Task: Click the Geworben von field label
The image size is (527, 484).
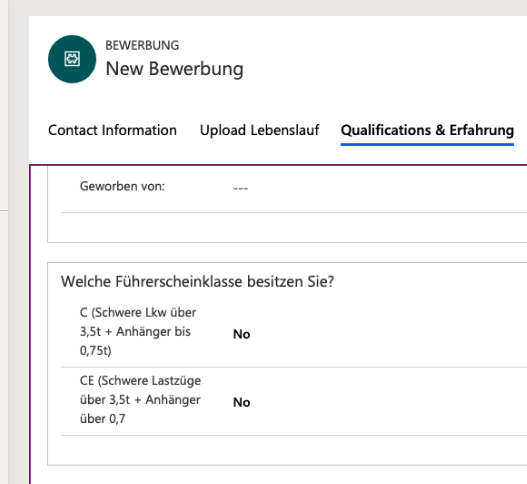Action: [122, 186]
